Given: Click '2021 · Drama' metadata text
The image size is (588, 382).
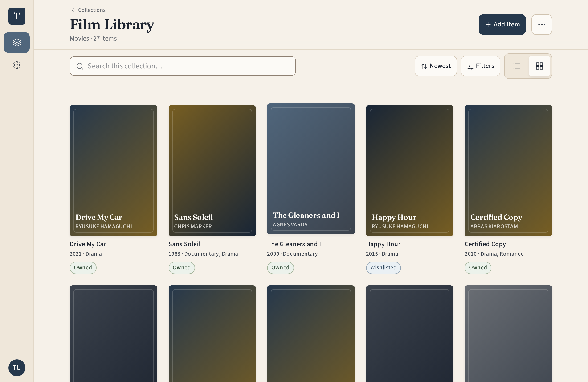Looking at the screenshot, I should (x=86, y=254).
